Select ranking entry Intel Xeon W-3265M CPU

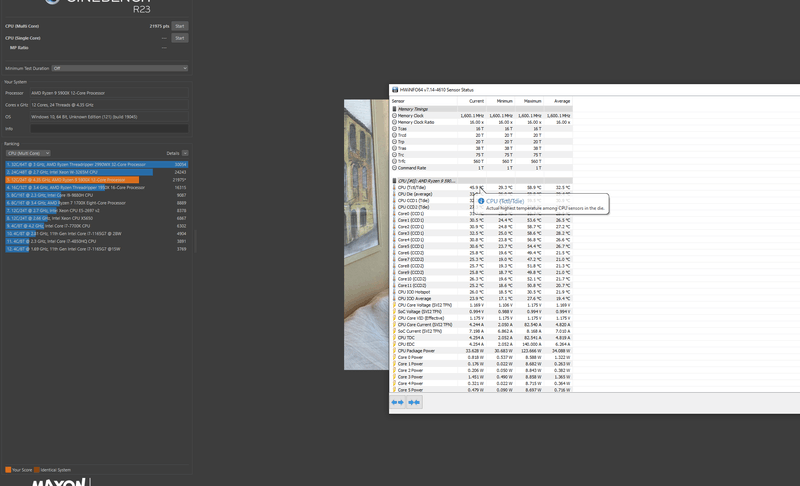[x=96, y=172]
